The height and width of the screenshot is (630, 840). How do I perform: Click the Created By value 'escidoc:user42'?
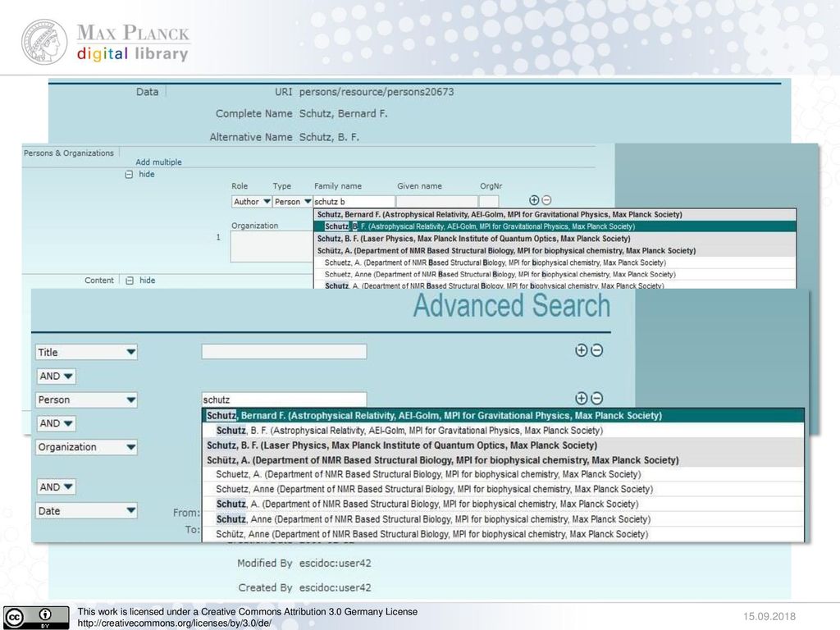point(336,587)
